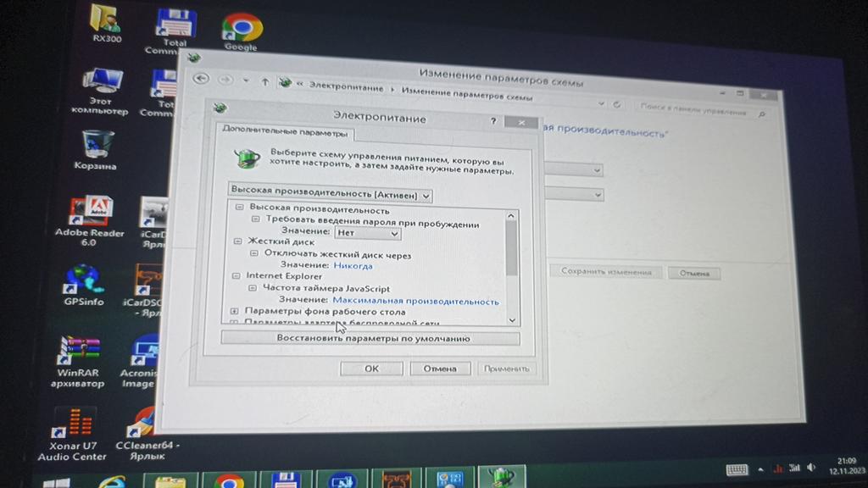This screenshot has width=868, height=488.
Task: Open the volume speaker tray icon
Action: point(811,468)
